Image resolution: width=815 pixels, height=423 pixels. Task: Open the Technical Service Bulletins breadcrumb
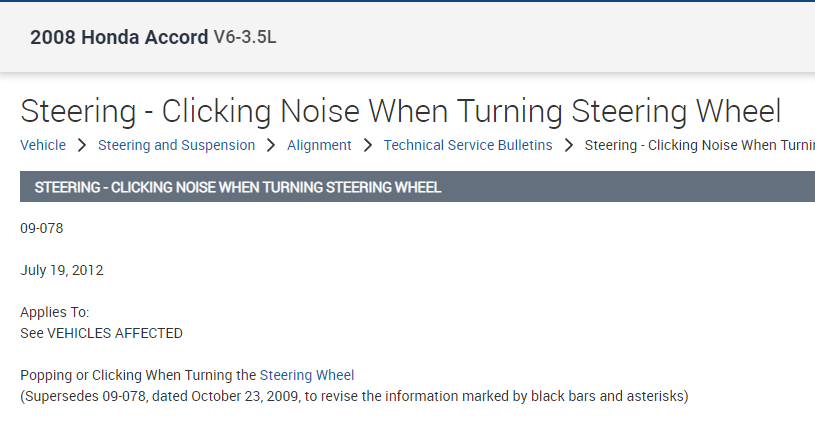[468, 145]
